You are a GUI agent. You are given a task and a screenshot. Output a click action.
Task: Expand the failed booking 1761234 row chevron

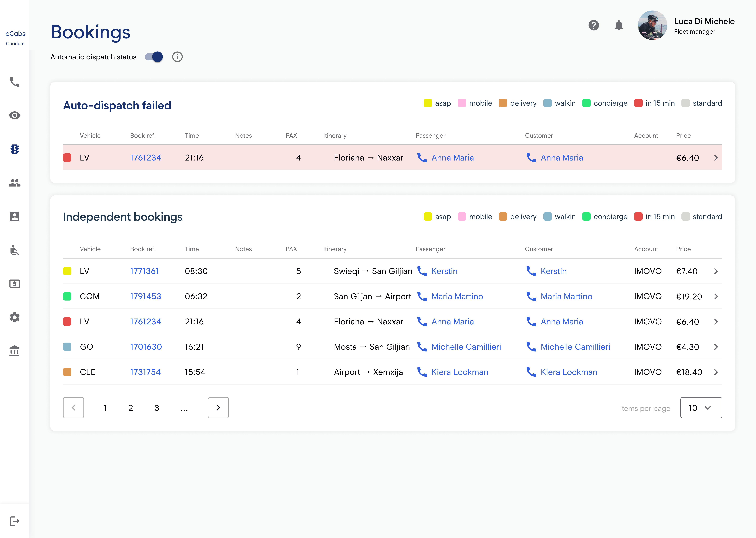click(x=716, y=158)
